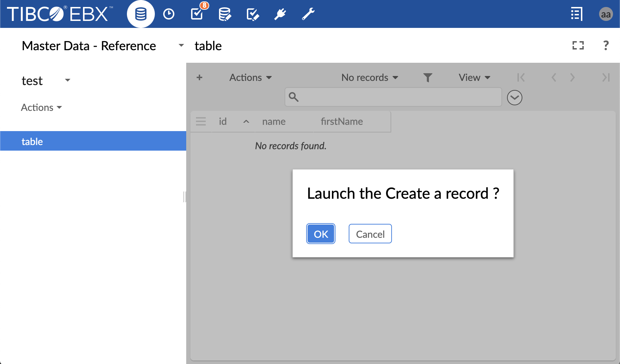Expand the test dataset dropdown

coord(67,81)
